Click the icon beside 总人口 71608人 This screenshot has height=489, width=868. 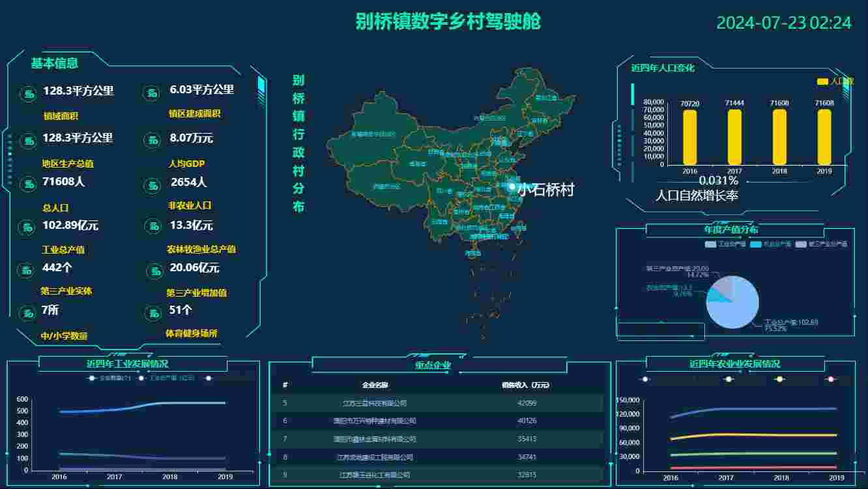point(29,184)
